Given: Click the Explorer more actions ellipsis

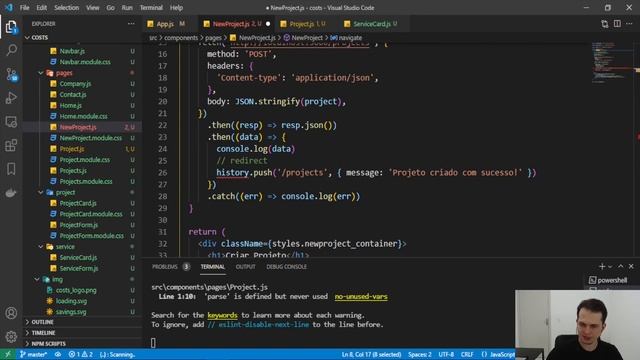Looking at the screenshot, I should 131,24.
